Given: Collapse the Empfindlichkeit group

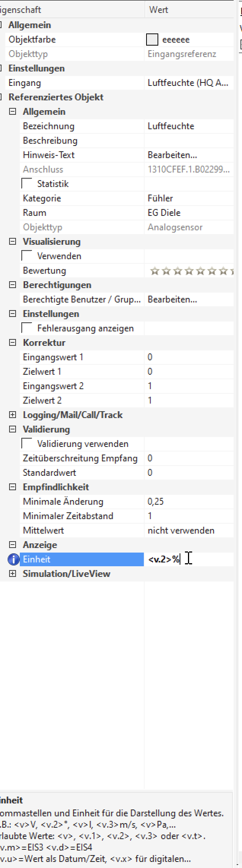Looking at the screenshot, I should (13, 487).
